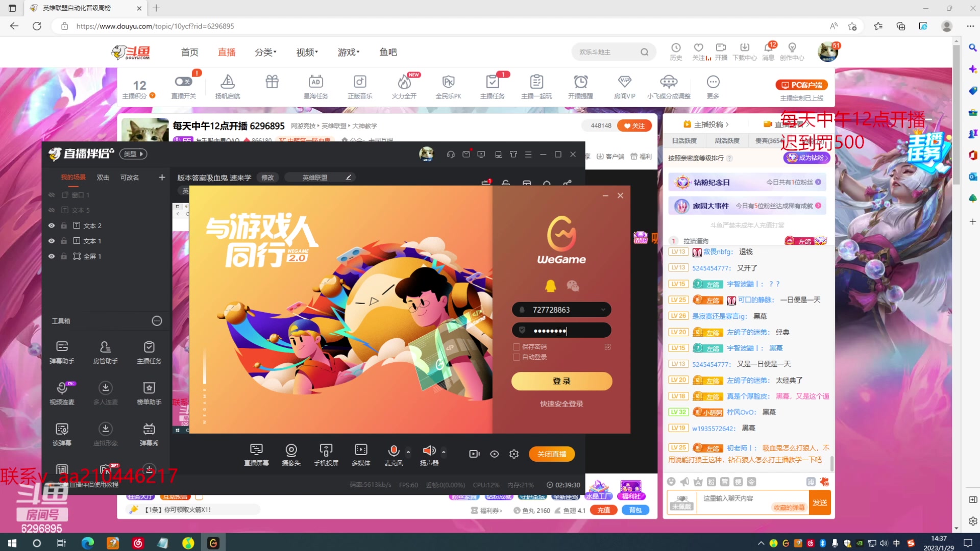Open 弹幕秀 tool
Screen dimensions: 980x551
point(149,434)
